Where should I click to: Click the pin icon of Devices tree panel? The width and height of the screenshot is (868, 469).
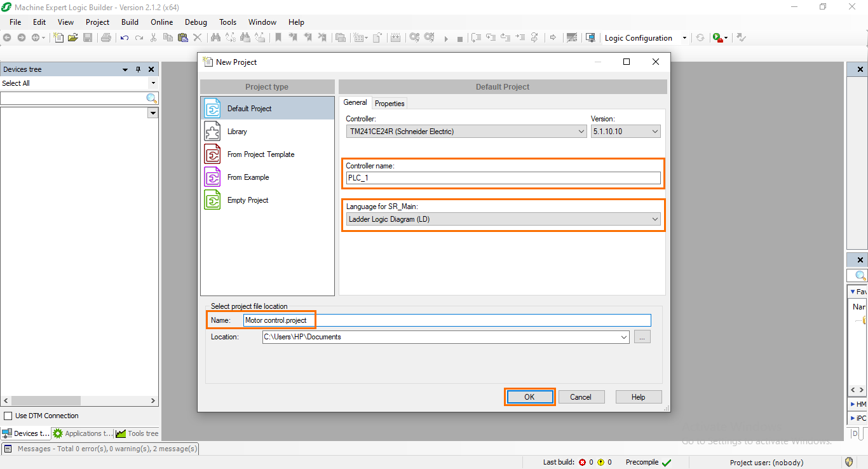[x=139, y=69]
